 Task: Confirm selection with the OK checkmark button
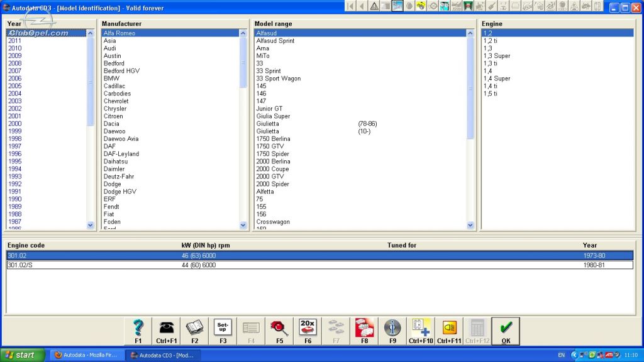click(506, 331)
